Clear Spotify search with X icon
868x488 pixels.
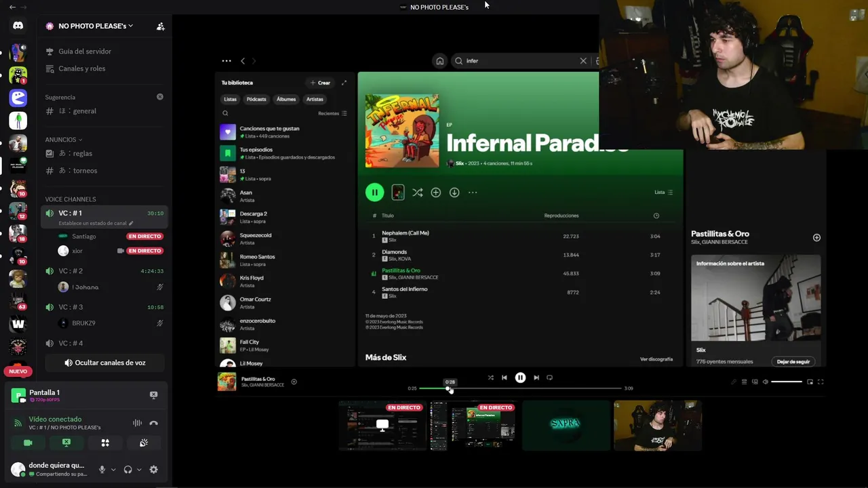tap(583, 61)
